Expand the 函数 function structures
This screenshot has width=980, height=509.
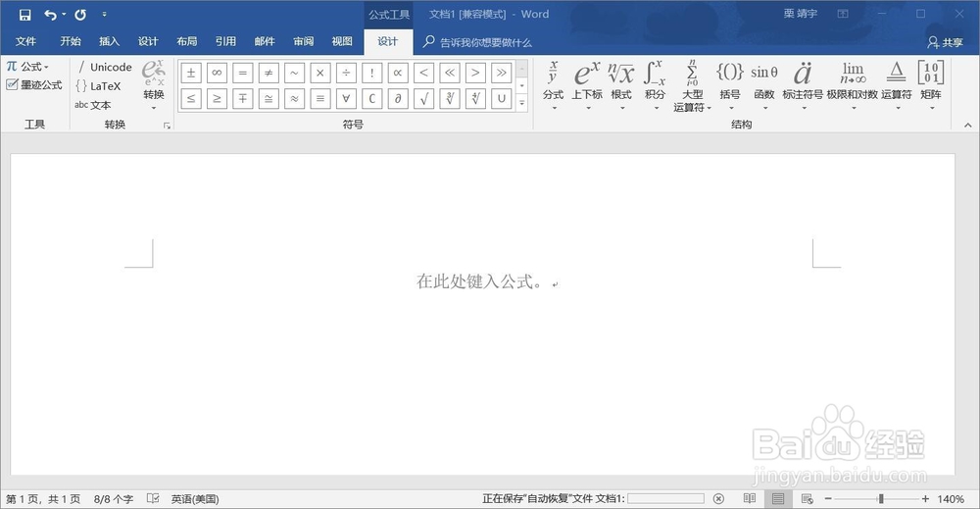pyautogui.click(x=764, y=85)
